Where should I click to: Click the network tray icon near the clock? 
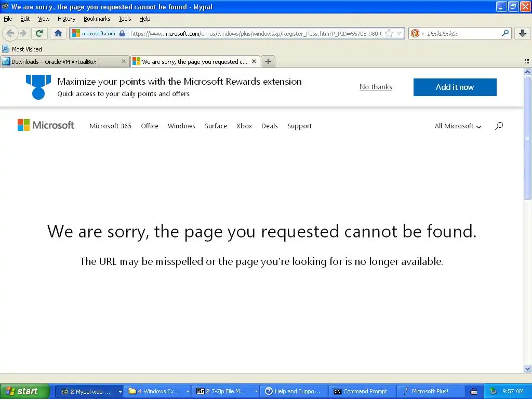tap(494, 391)
